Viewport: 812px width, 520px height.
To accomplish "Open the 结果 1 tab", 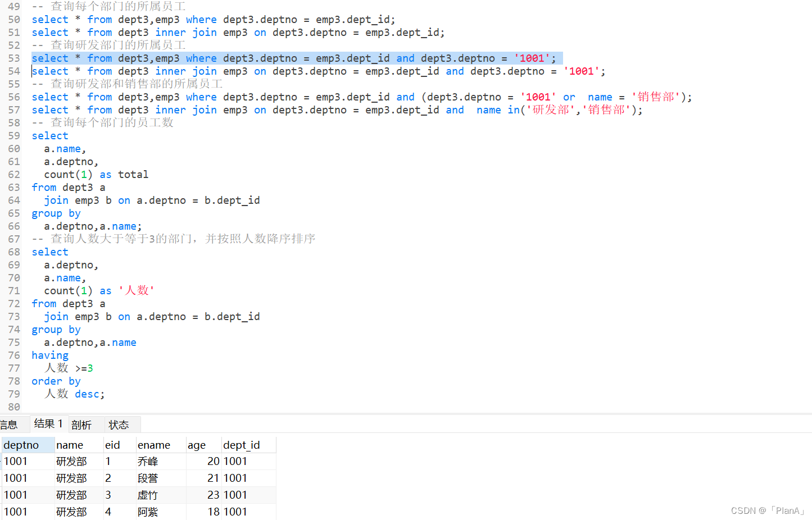I will [48, 424].
